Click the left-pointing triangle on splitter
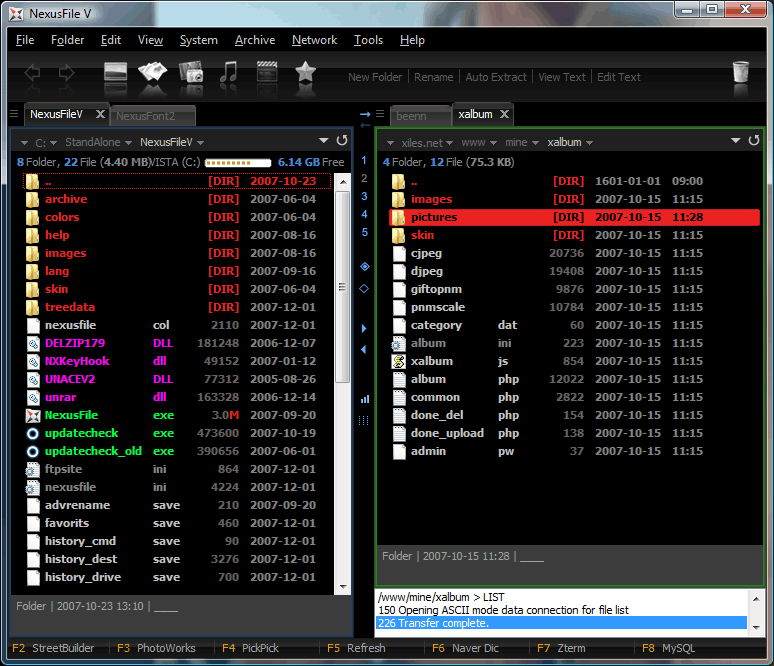Image resolution: width=774 pixels, height=666 pixels. pyautogui.click(x=364, y=350)
